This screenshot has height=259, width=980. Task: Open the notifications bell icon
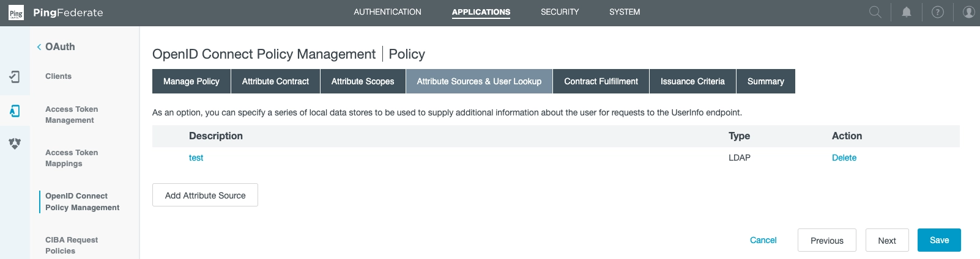[x=907, y=12]
